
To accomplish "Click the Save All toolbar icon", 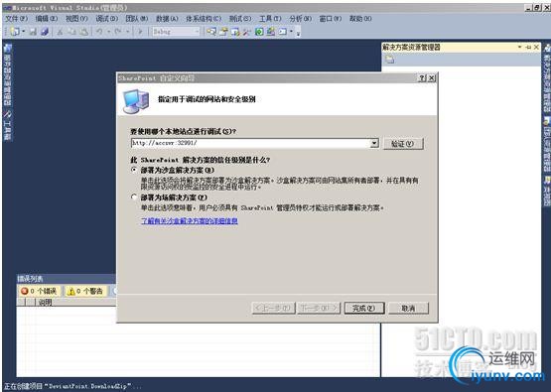I will click(x=45, y=32).
